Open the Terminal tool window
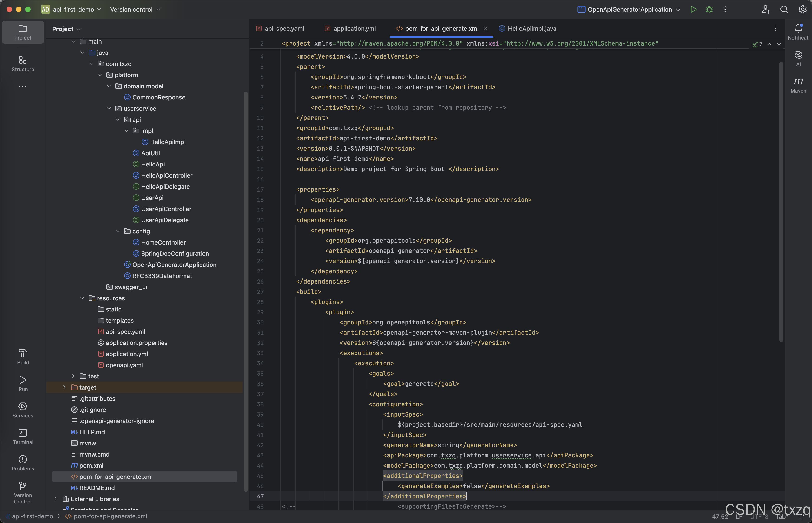This screenshot has width=812, height=523. coord(23,436)
